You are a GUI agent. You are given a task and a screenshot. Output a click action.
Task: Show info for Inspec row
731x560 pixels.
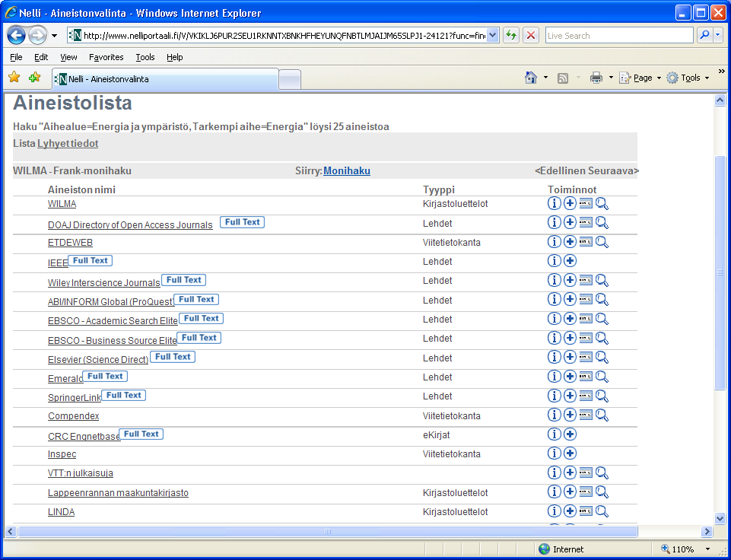[554, 453]
